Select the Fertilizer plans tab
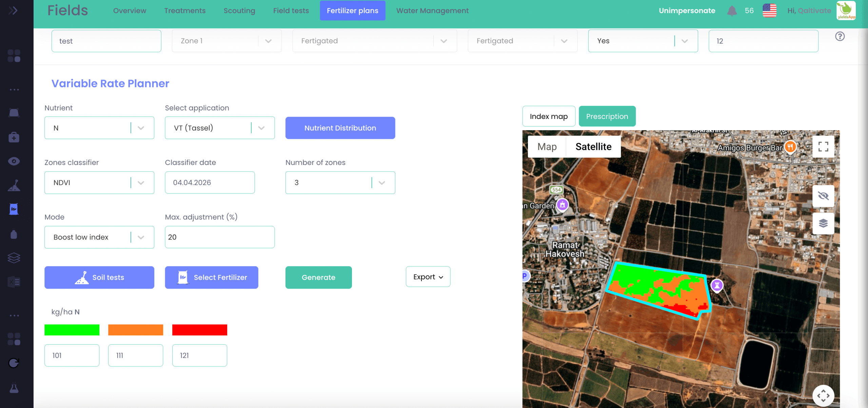 pyautogui.click(x=352, y=11)
